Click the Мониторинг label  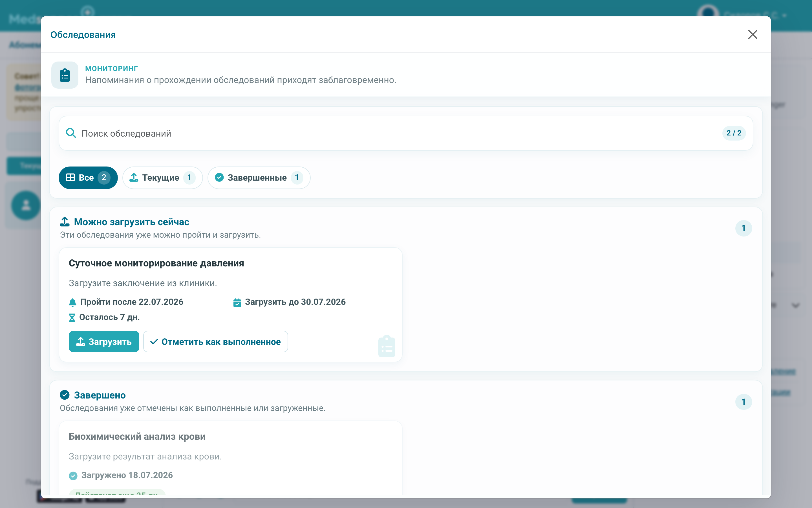[111, 69]
